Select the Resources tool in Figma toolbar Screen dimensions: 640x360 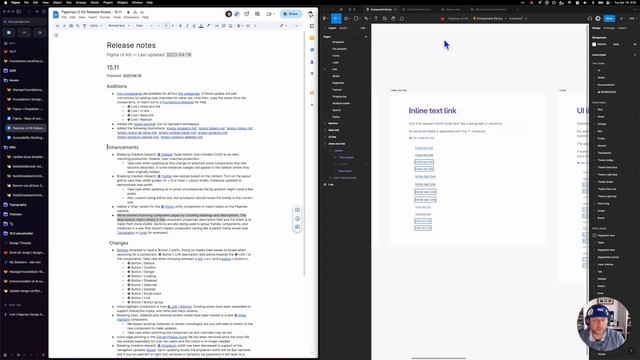click(x=384, y=18)
